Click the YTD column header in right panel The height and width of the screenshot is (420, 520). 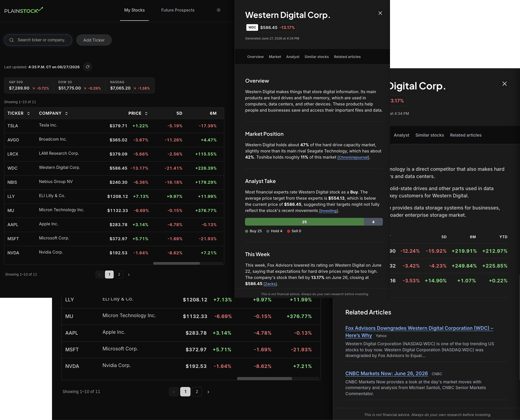[x=503, y=237]
